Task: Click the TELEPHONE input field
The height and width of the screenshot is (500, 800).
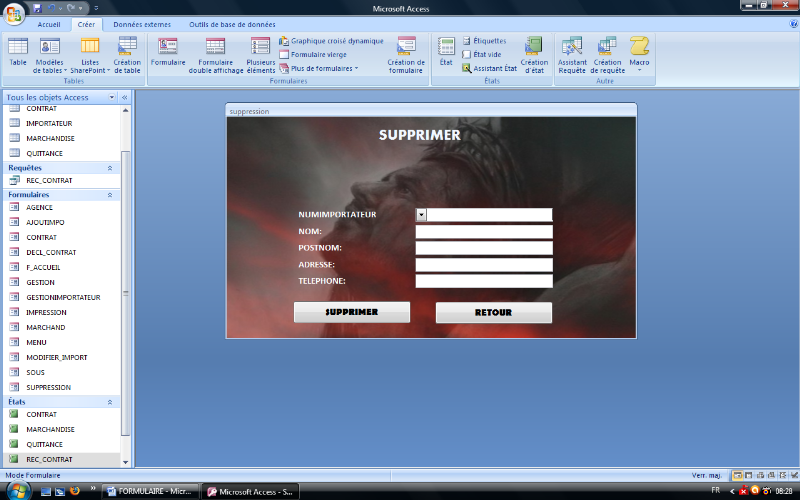Action: [x=484, y=281]
